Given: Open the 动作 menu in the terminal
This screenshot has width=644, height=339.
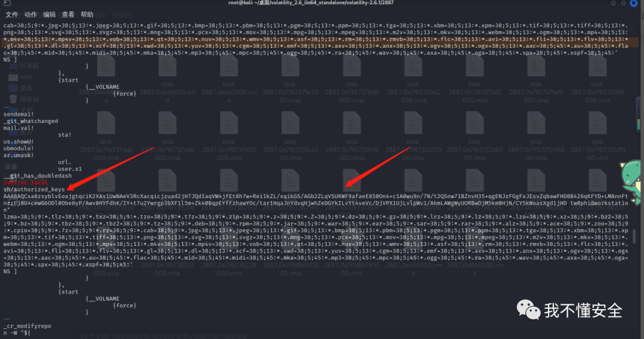Looking at the screenshot, I should (x=30, y=15).
